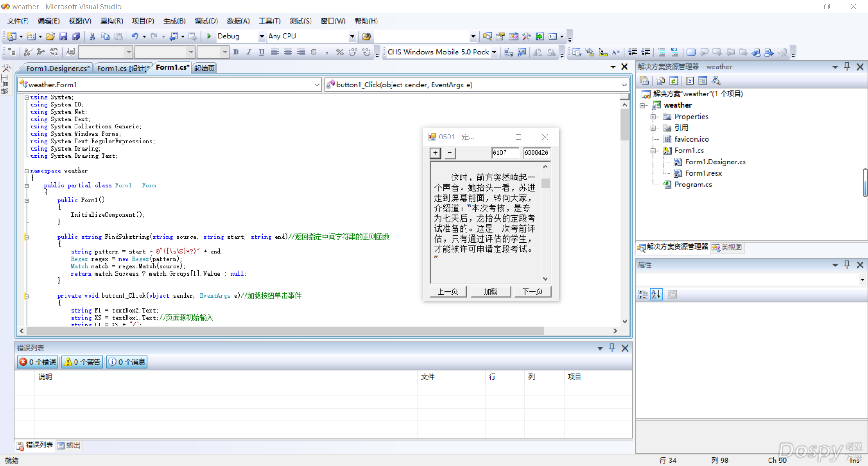The width and height of the screenshot is (868, 466).
Task: Click the 加载 button in the running form
Action: 491,292
